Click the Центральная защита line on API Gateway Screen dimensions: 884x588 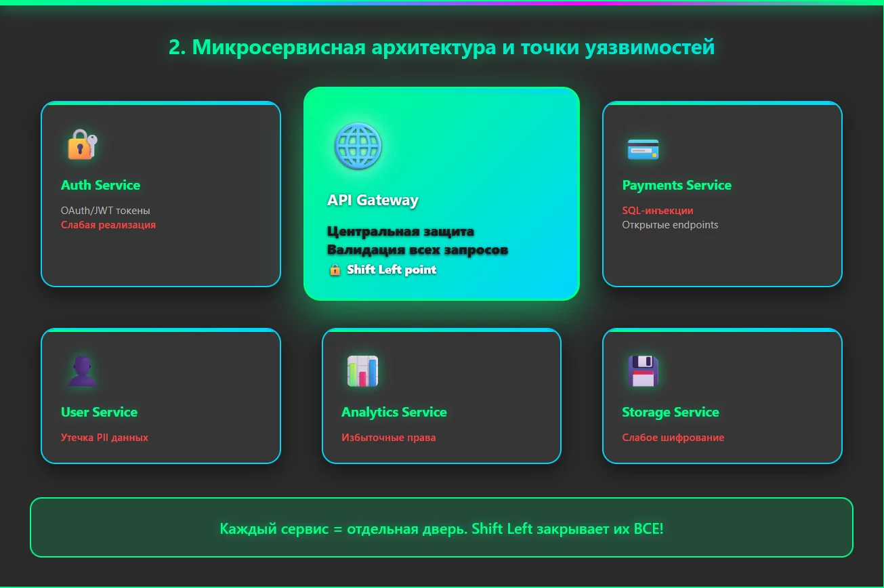401,231
